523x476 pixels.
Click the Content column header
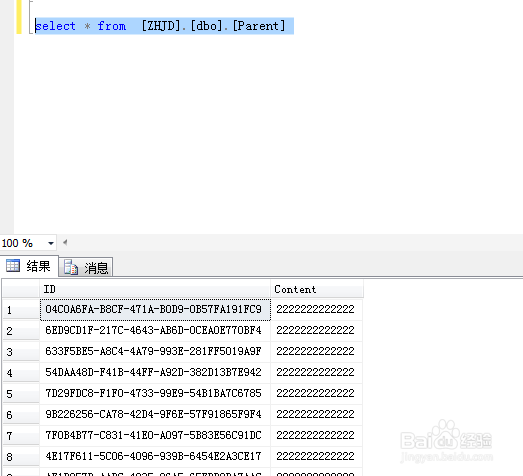coord(317,289)
